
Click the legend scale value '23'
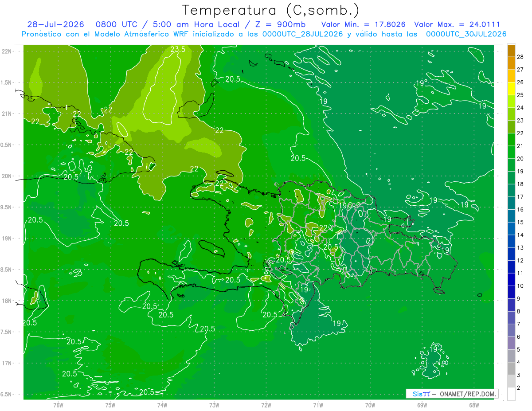520,121
